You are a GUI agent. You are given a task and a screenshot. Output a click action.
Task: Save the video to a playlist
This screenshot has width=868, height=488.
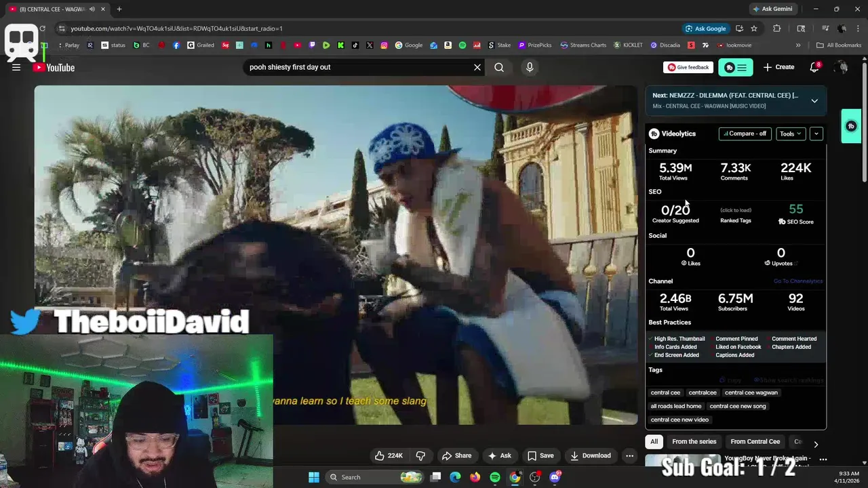(540, 455)
